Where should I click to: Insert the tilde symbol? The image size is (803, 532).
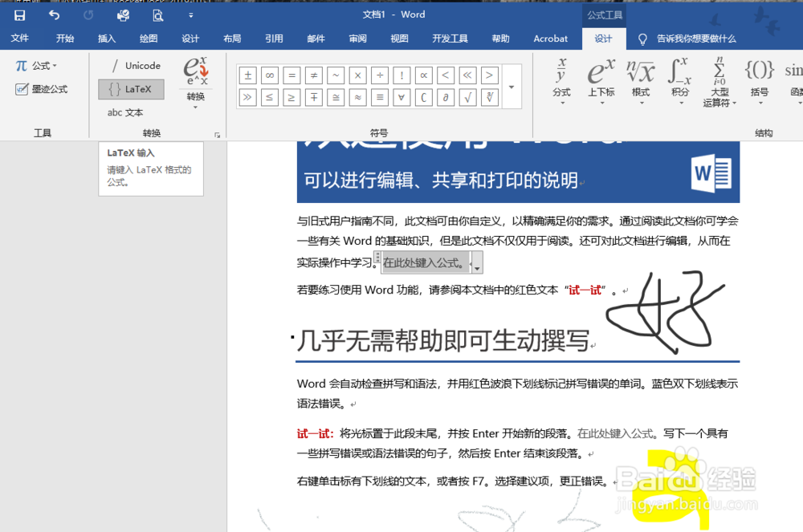pyautogui.click(x=336, y=75)
